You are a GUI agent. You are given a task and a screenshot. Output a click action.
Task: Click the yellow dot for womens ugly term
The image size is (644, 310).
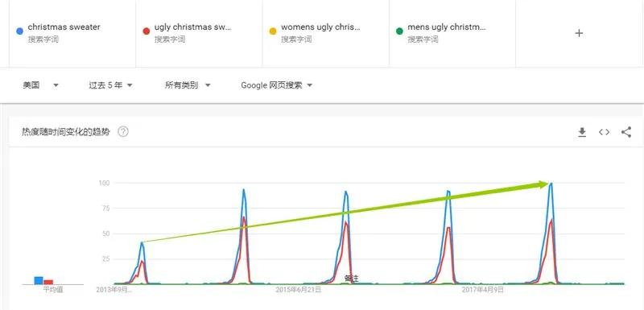coord(272,31)
